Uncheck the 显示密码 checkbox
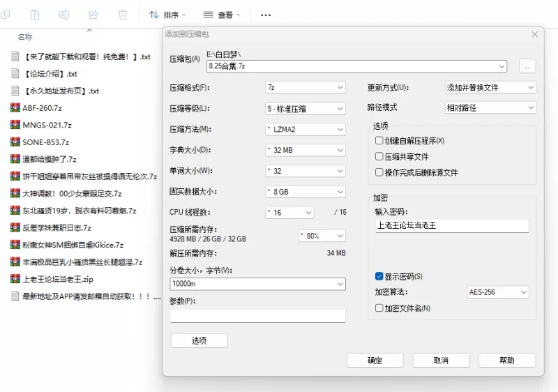The image size is (558, 392). click(x=379, y=276)
